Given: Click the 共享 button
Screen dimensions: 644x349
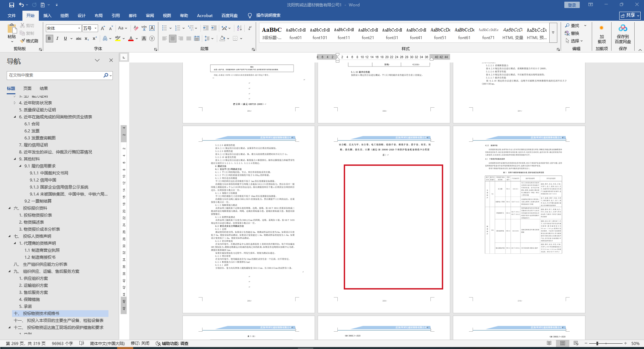Looking at the screenshot, I should click(630, 15).
